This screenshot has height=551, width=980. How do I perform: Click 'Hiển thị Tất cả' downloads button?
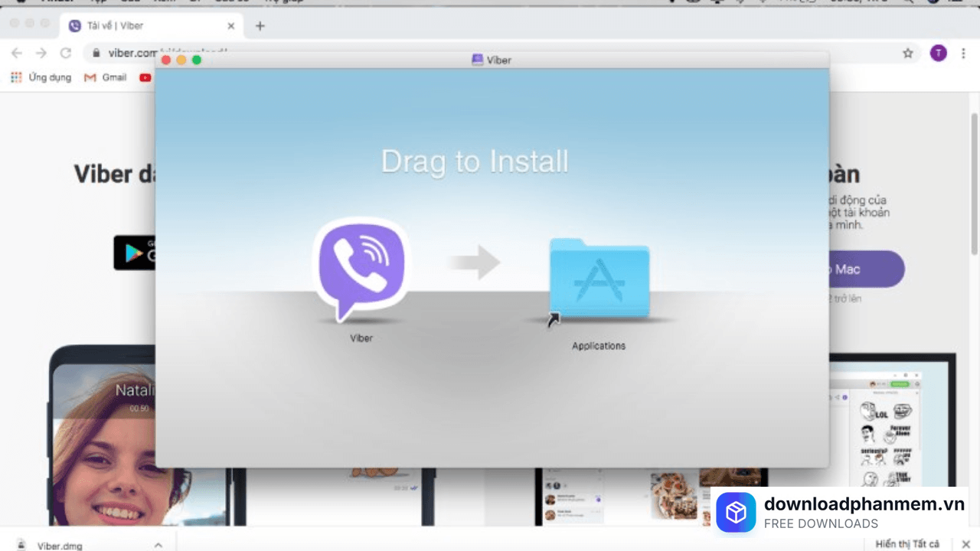click(907, 544)
